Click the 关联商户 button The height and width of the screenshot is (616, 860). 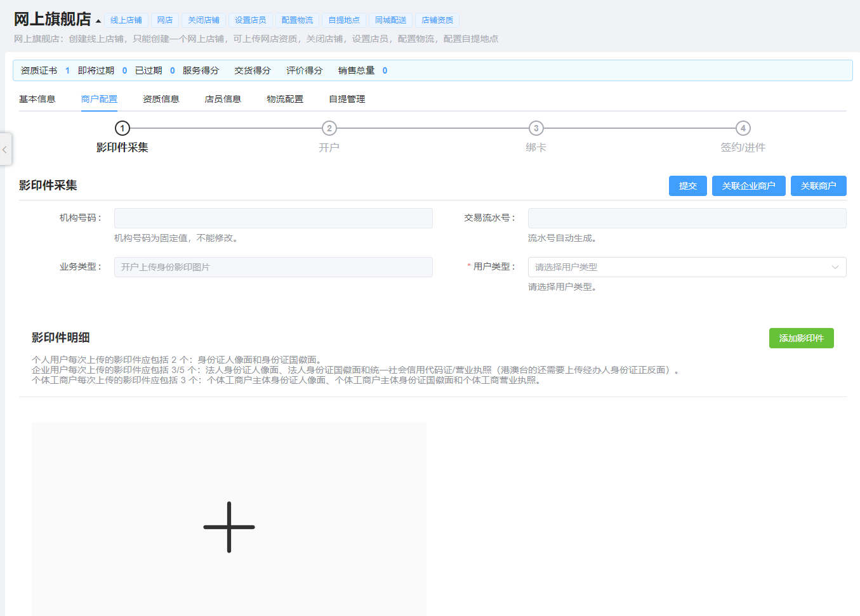pos(818,186)
